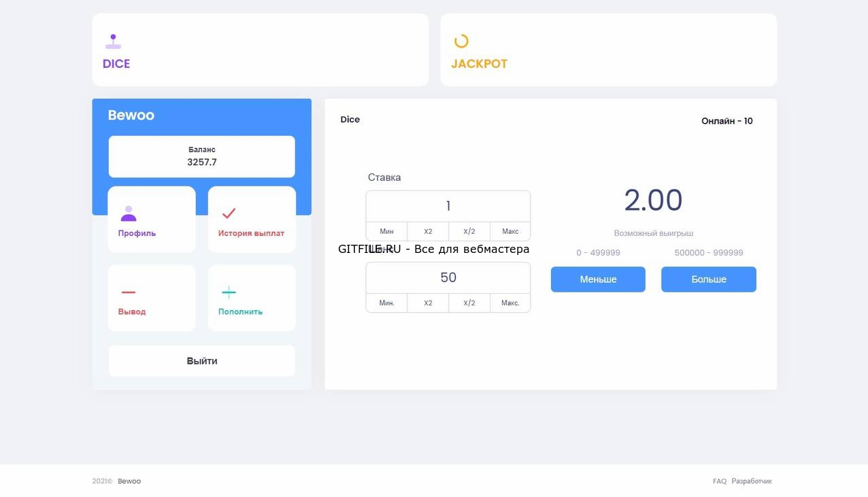Viewport: 868px width, 497px height.
Task: Click the Возможный выигрыш label
Action: (x=654, y=233)
